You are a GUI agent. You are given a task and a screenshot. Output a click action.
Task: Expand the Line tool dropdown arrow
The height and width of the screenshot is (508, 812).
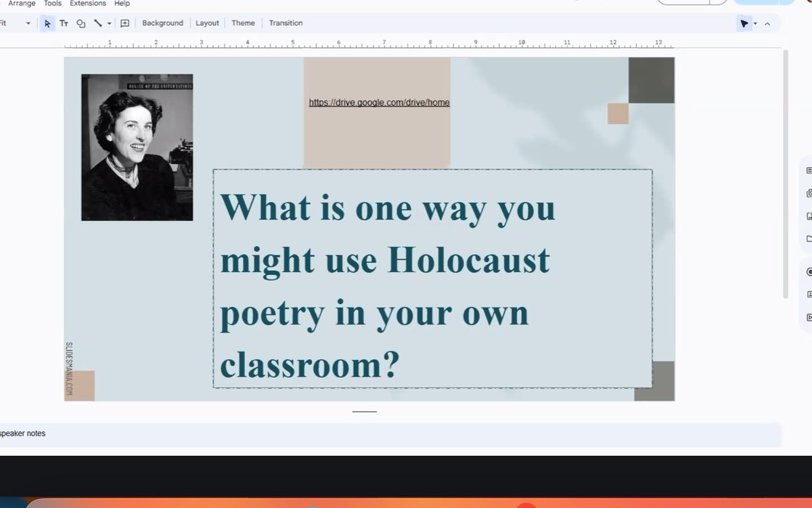coord(108,23)
